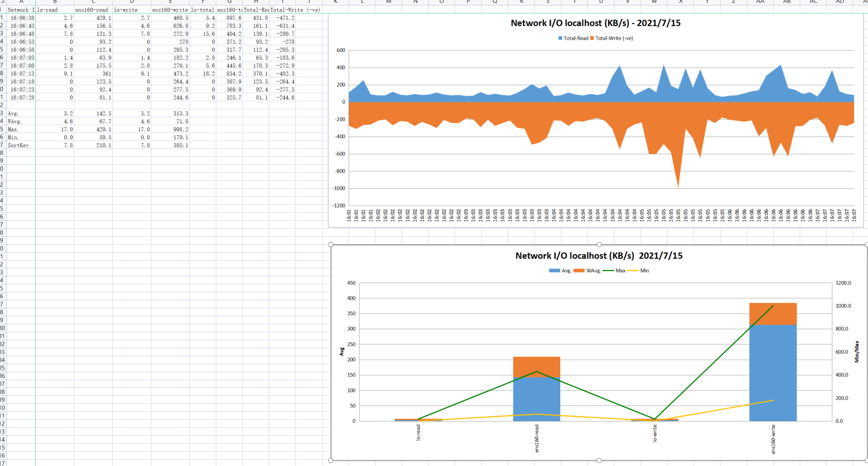Click top-left corner handle of lower chart
868x466 pixels.
(331, 244)
